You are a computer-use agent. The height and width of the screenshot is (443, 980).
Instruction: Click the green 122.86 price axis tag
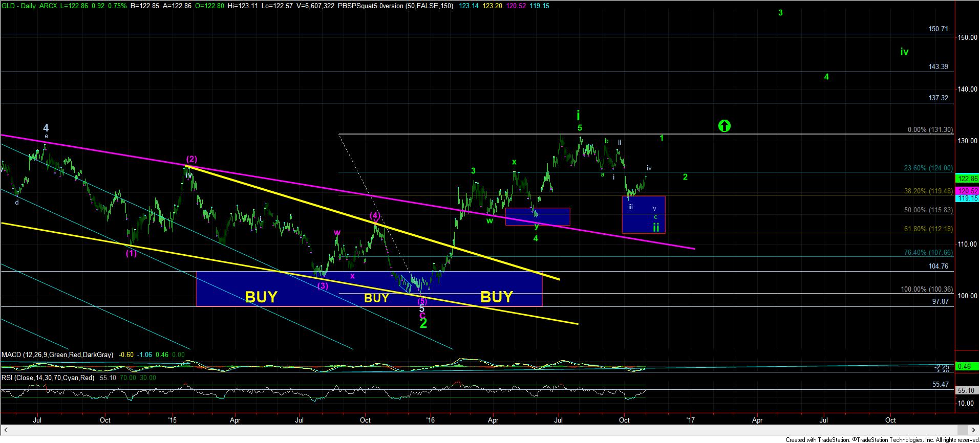[967, 179]
